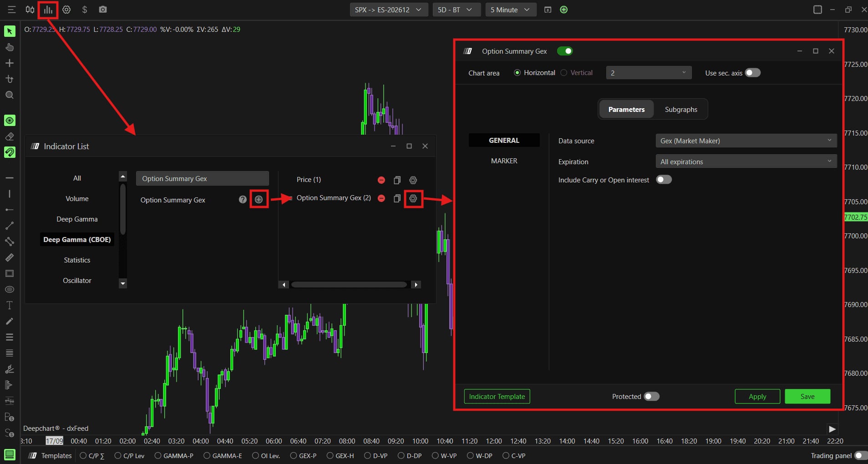Toggle the Trading panel switch
868x464 pixels.
point(861,455)
